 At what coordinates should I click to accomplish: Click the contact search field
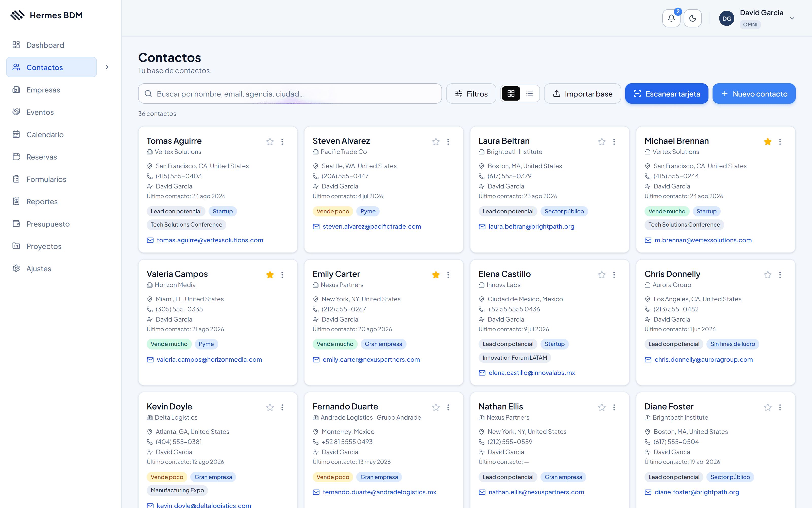(x=290, y=93)
